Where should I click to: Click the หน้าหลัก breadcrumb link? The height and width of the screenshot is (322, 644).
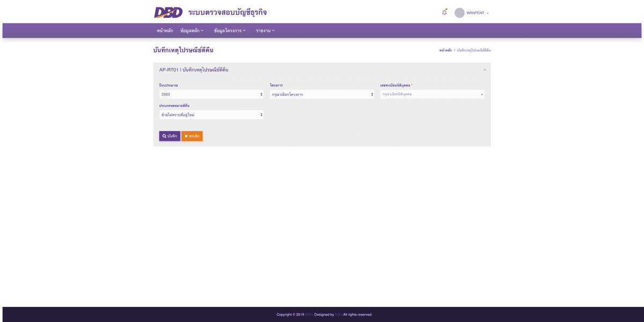click(445, 50)
